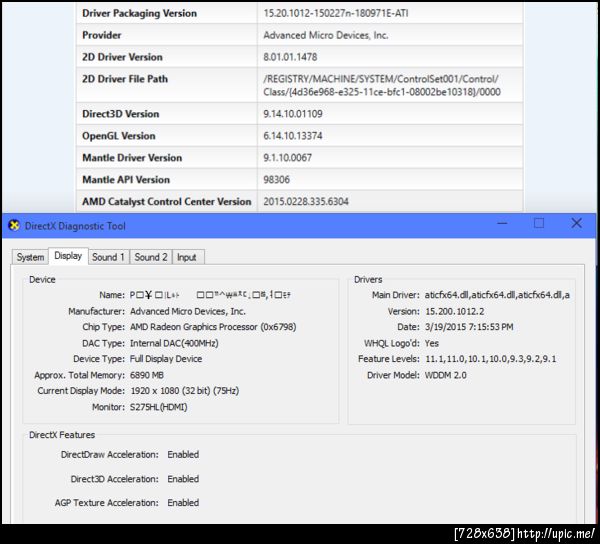Image resolution: width=600 pixels, height=544 pixels.
Task: Select the Display tab
Action: (x=68, y=256)
